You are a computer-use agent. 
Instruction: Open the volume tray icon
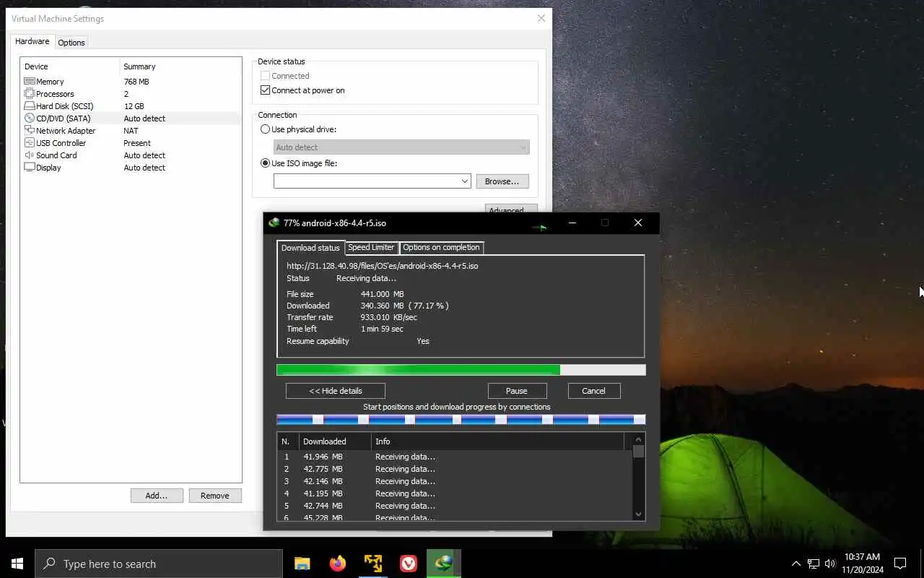pyautogui.click(x=830, y=564)
